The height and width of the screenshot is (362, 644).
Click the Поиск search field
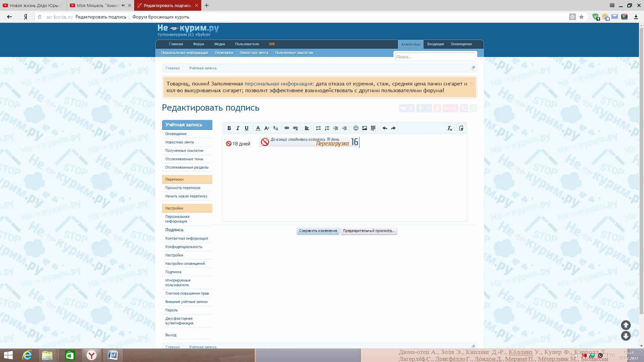pos(435,57)
